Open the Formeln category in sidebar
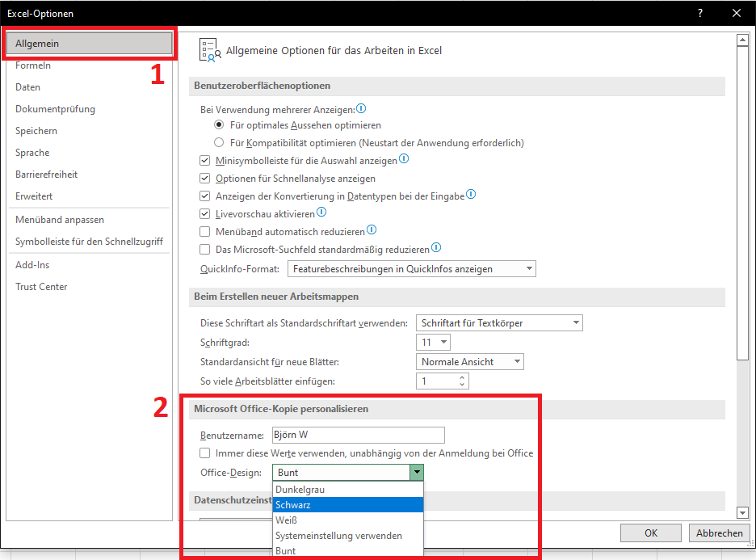 [x=33, y=65]
